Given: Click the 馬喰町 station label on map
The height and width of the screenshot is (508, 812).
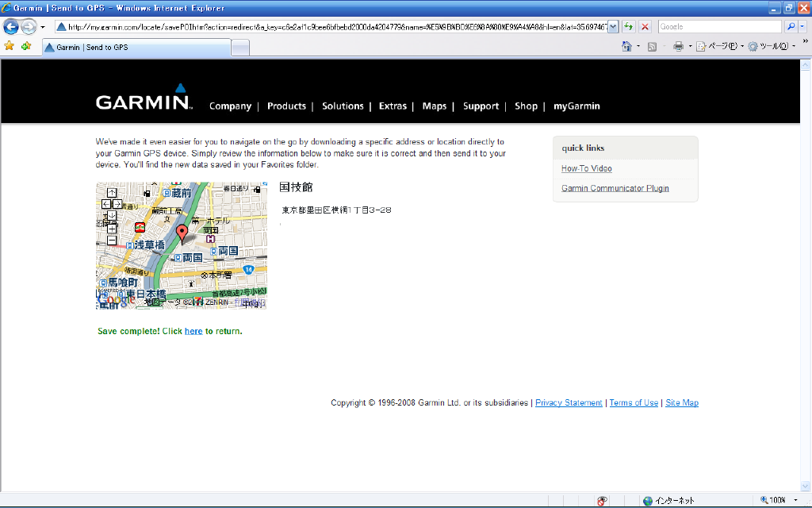Looking at the screenshot, I should (120, 283).
